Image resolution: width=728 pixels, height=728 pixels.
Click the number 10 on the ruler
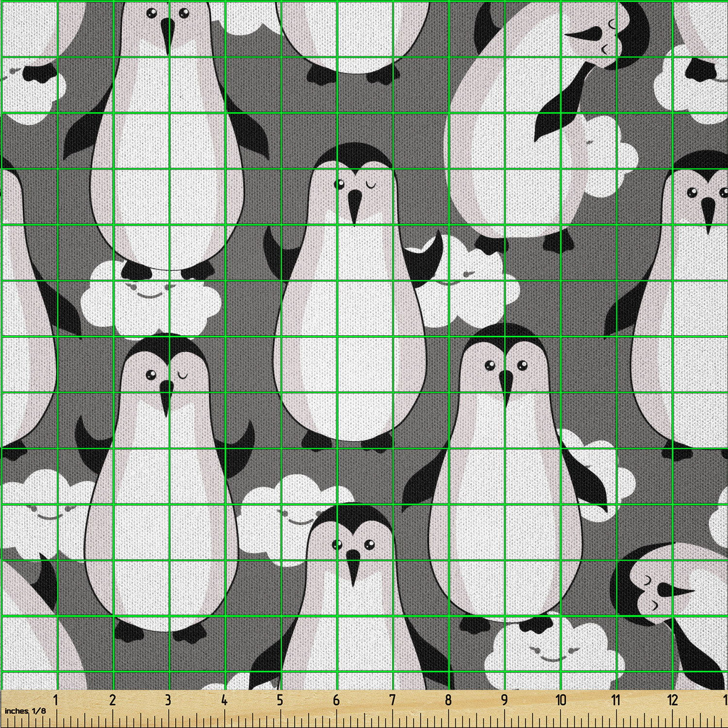561,700
